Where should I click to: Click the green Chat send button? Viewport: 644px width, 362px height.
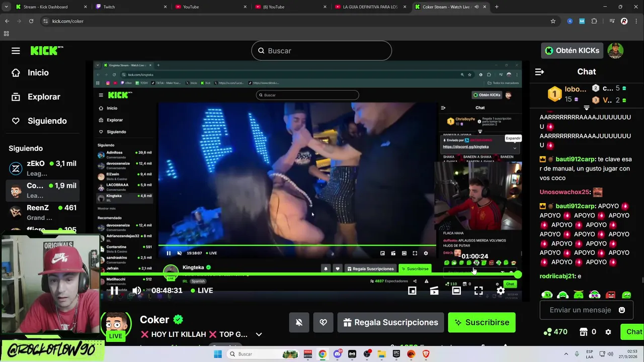coord(633,332)
